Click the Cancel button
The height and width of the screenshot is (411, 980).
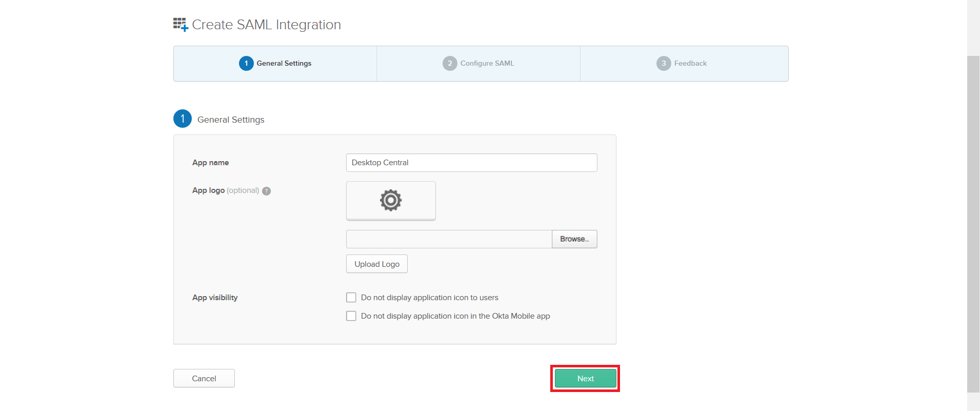coord(204,378)
